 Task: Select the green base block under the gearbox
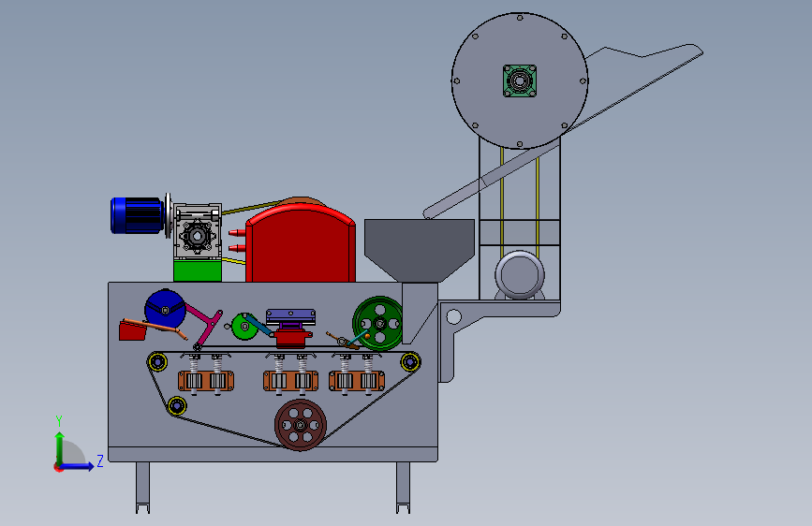198,270
